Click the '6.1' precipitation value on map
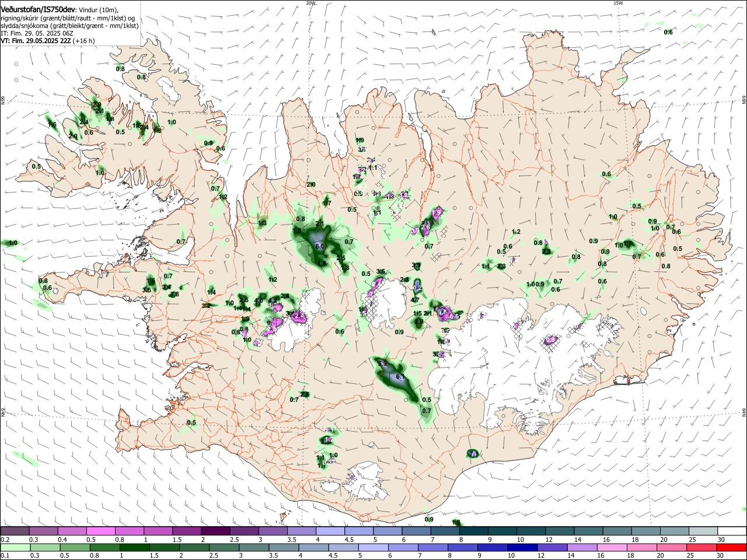The image size is (747, 560). pos(400,377)
